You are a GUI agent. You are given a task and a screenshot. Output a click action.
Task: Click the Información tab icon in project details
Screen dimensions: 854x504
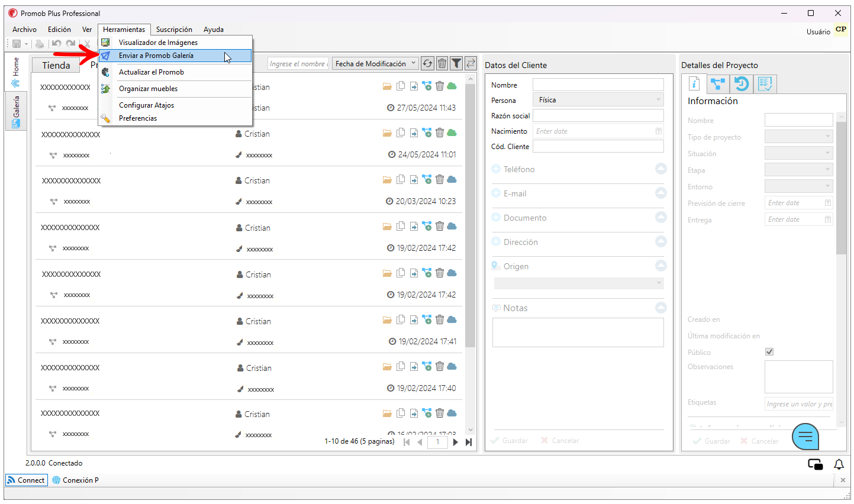coord(694,83)
